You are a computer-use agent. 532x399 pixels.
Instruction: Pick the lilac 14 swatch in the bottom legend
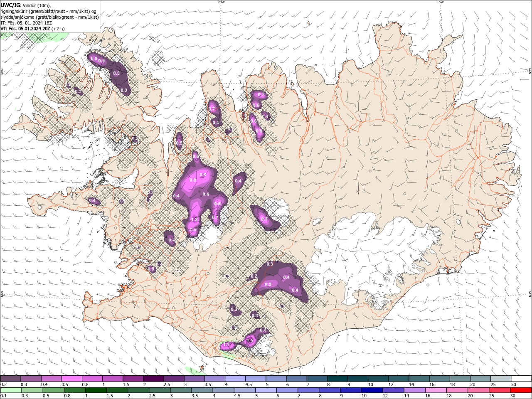(414, 390)
